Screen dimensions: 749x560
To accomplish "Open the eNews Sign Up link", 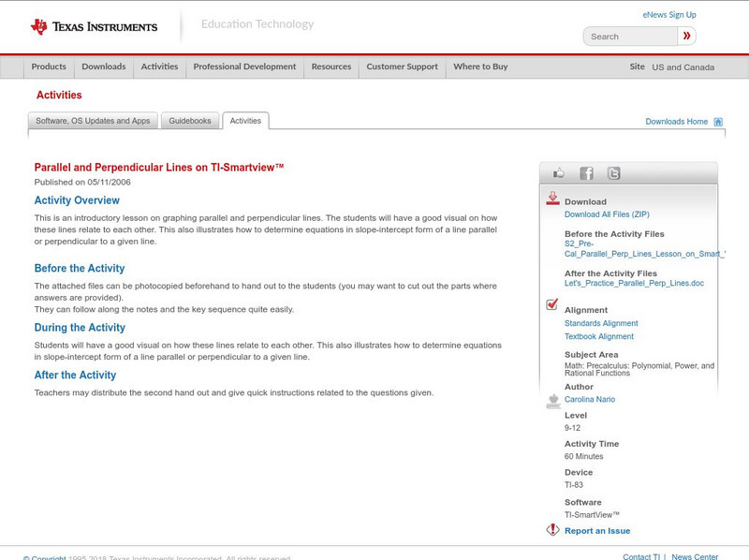I will point(669,15).
